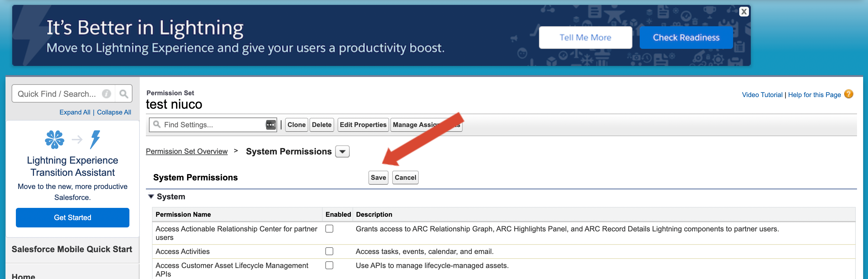Click the 'test niuco' permission set title

pos(174,104)
